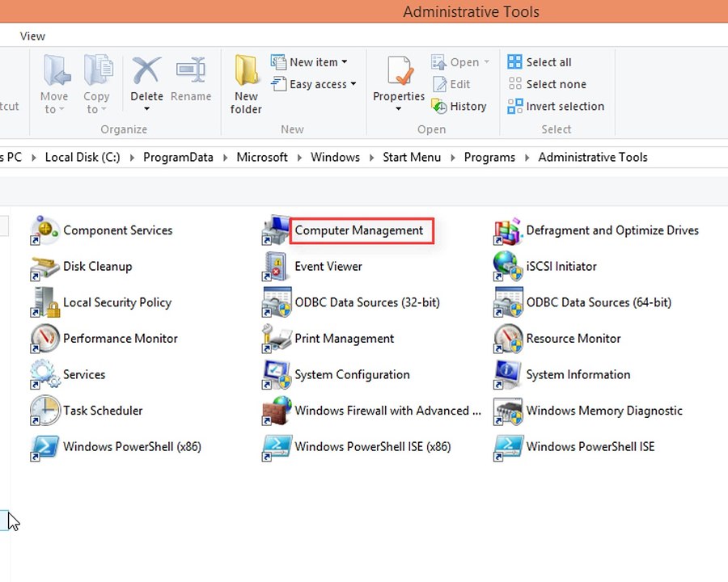Click the Services label text
This screenshot has width=728, height=582.
(84, 374)
